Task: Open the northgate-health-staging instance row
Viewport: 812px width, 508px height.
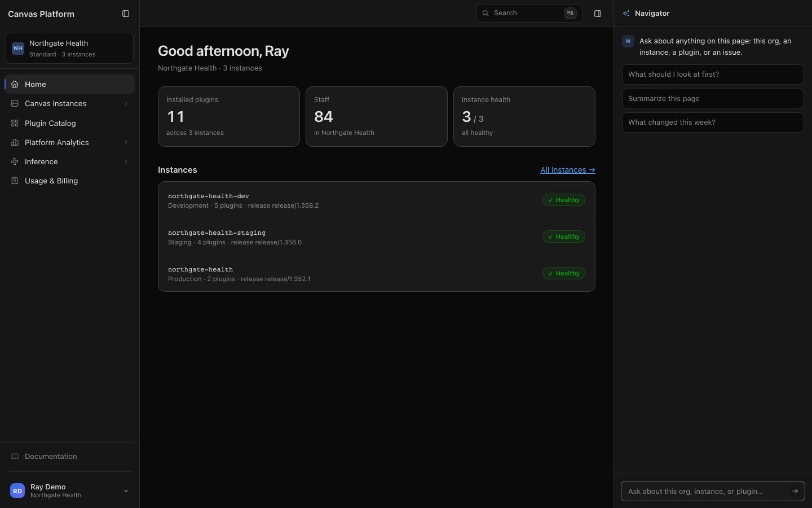Action: pos(377,237)
